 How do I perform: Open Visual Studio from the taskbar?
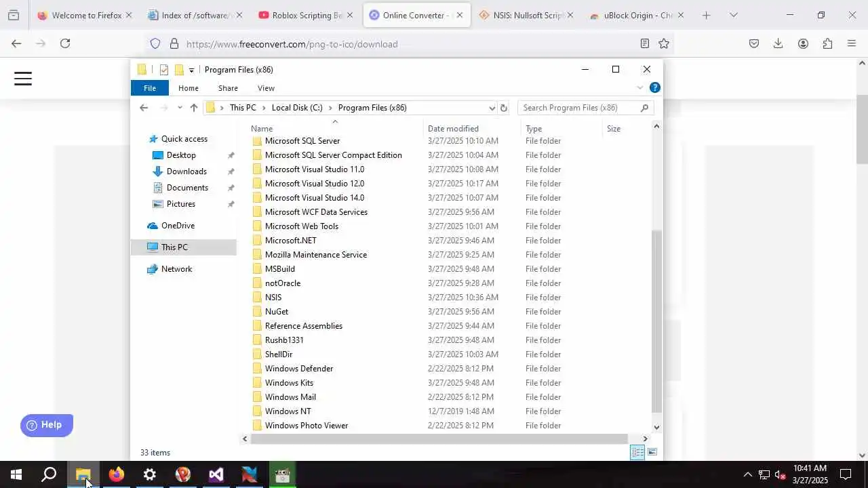click(216, 474)
